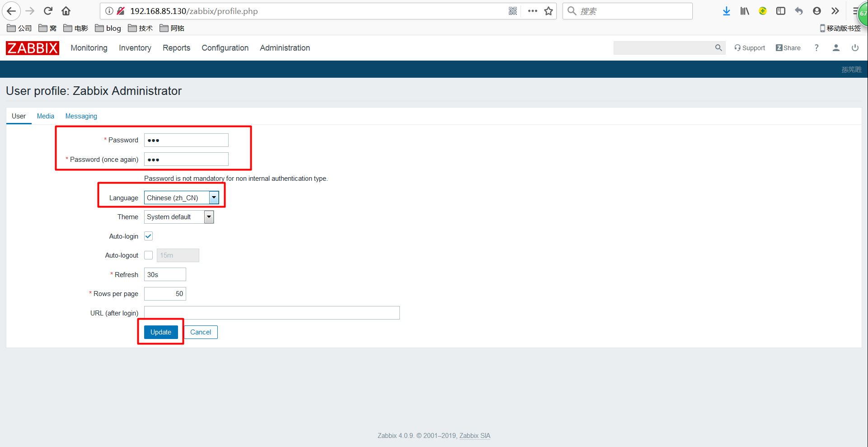Click the Share icon
This screenshot has width=868, height=447.
[788, 48]
